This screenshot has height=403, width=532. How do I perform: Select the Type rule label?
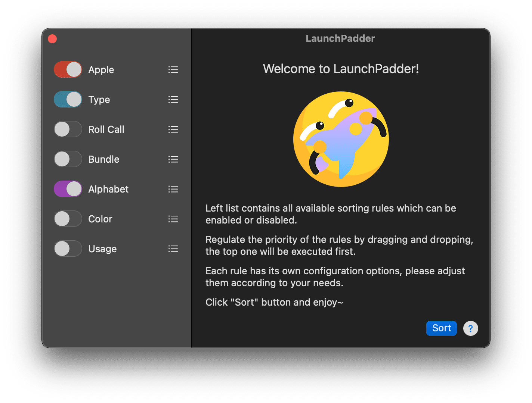[x=99, y=100]
